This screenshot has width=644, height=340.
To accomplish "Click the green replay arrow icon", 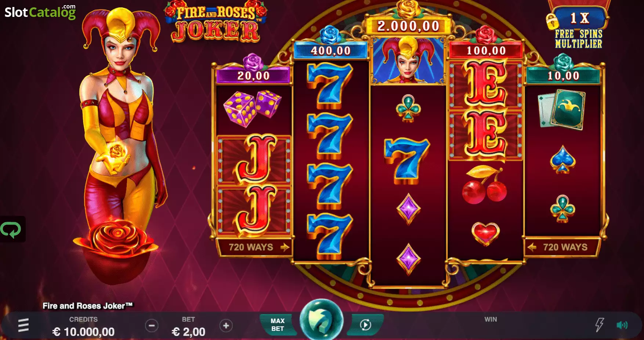I will point(11,230).
